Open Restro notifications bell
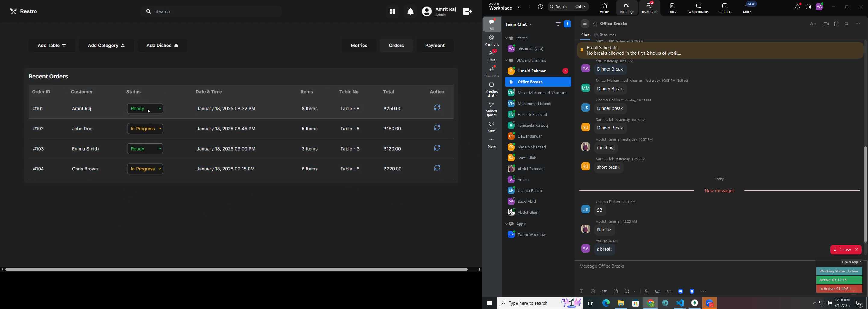Image resolution: width=868 pixels, height=309 pixels. [x=410, y=12]
